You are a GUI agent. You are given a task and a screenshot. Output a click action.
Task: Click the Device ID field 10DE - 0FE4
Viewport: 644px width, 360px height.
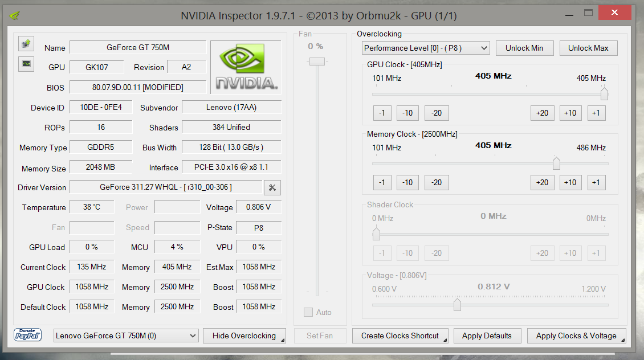pyautogui.click(x=101, y=107)
